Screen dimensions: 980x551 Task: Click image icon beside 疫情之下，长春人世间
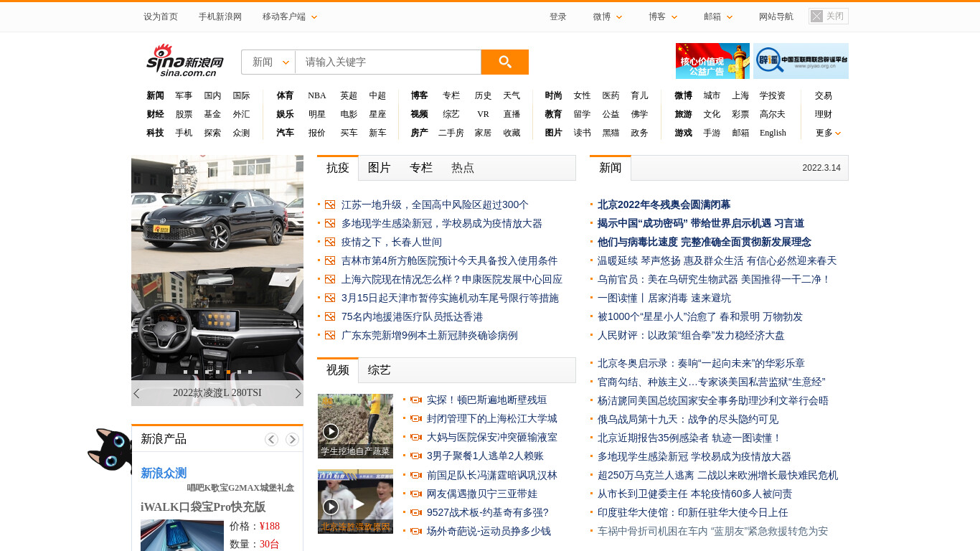click(330, 242)
